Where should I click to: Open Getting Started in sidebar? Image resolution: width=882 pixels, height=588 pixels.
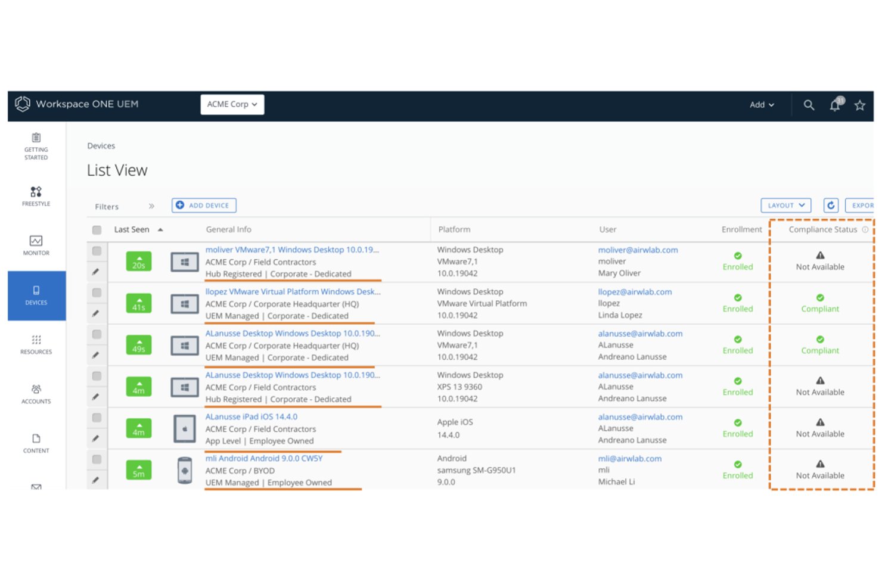36,147
